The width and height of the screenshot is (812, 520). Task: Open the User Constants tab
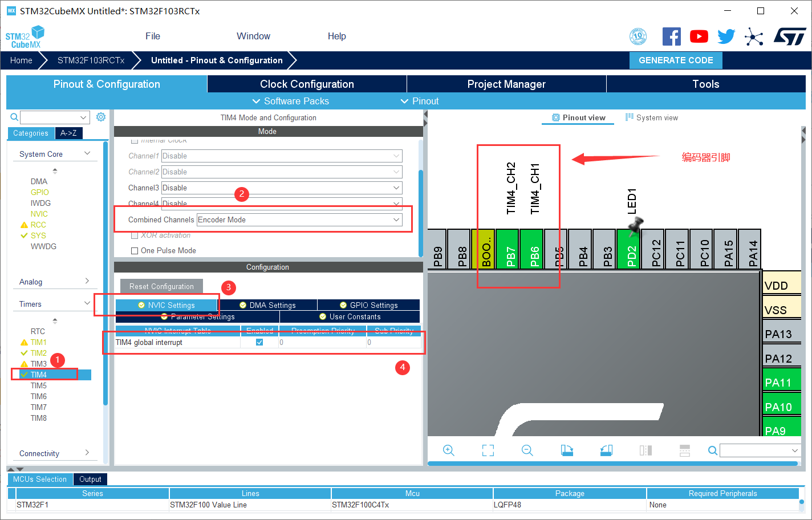coord(350,316)
